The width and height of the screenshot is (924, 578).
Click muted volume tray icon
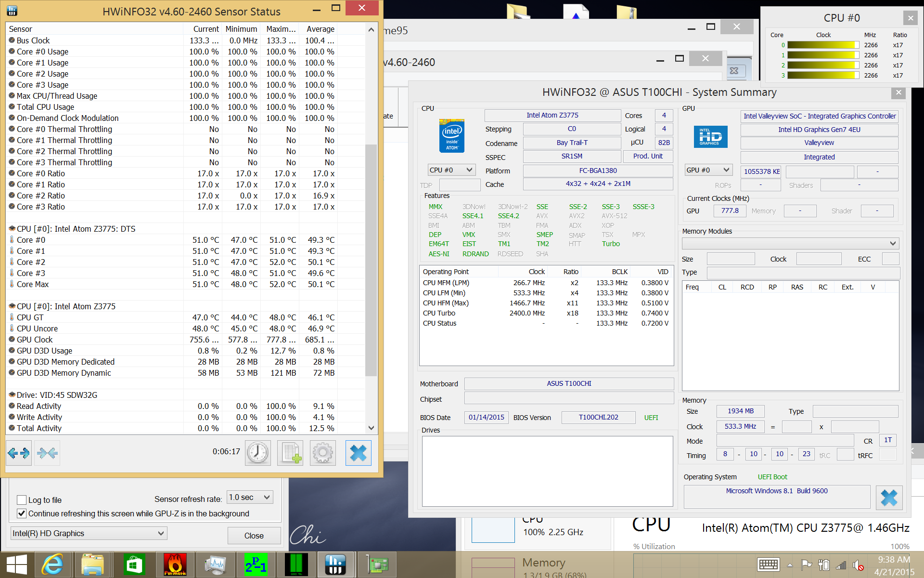[x=858, y=565]
